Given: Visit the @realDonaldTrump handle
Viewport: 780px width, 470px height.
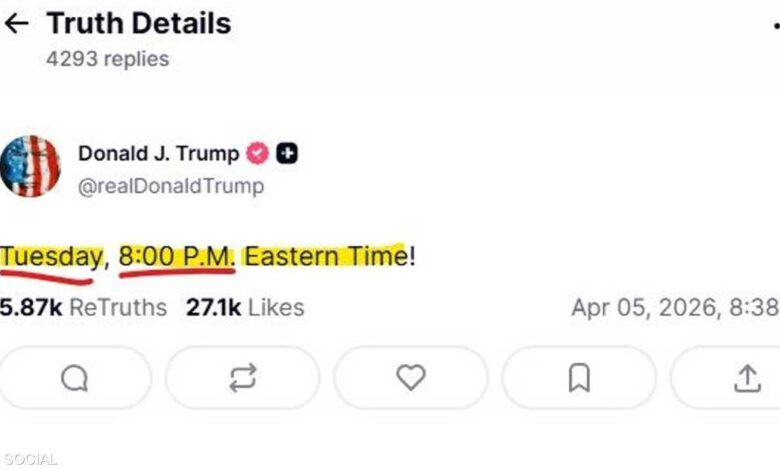Looking at the screenshot, I should pos(171,186).
